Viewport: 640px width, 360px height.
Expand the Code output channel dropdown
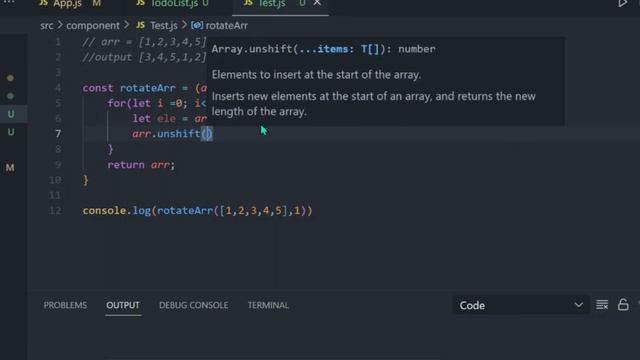pyautogui.click(x=521, y=305)
